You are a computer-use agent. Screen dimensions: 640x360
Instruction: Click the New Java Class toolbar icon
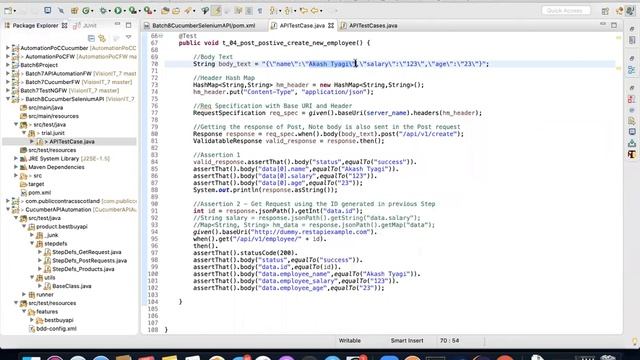coord(86,11)
